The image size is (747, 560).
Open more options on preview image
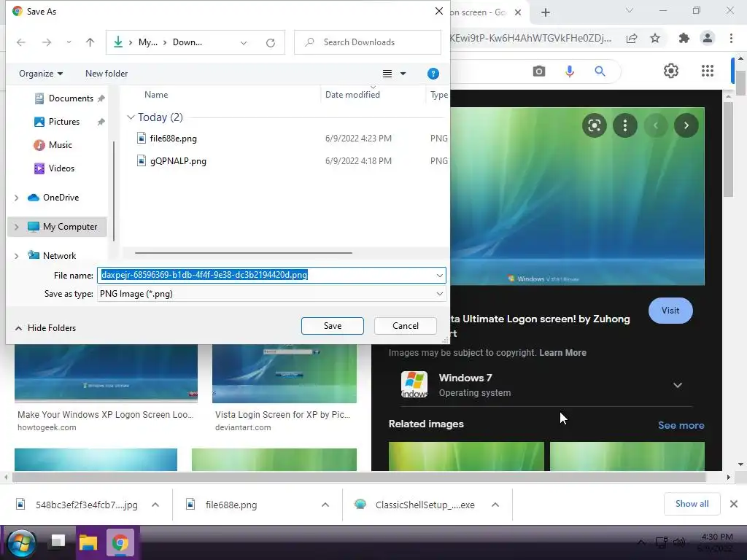pos(624,125)
